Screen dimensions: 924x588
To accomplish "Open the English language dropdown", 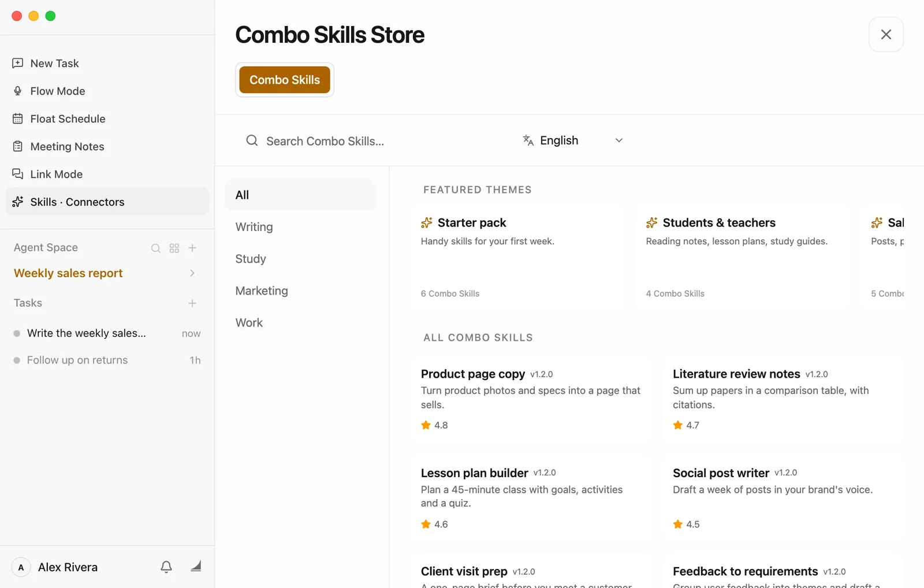I will click(573, 140).
